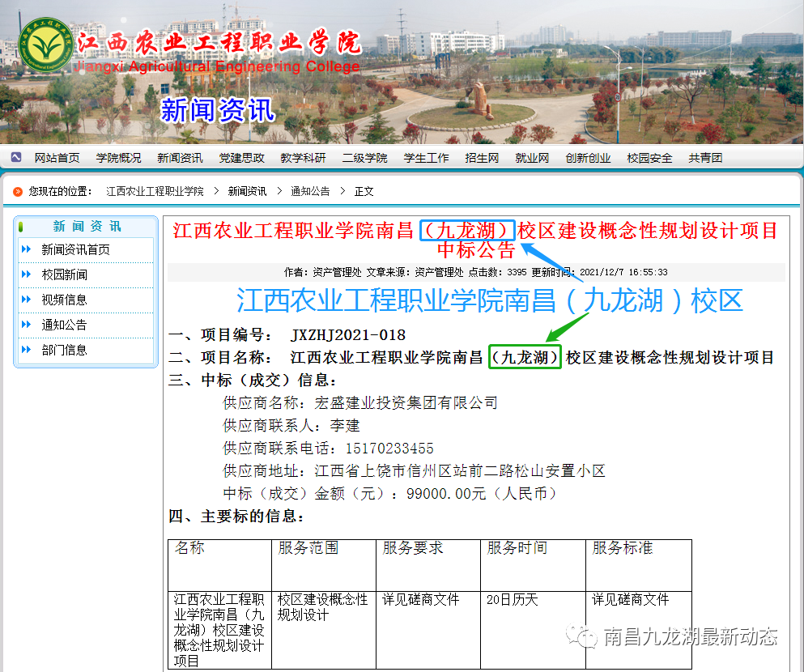
Task: Open the 学院概况 menu item
Action: [x=118, y=158]
